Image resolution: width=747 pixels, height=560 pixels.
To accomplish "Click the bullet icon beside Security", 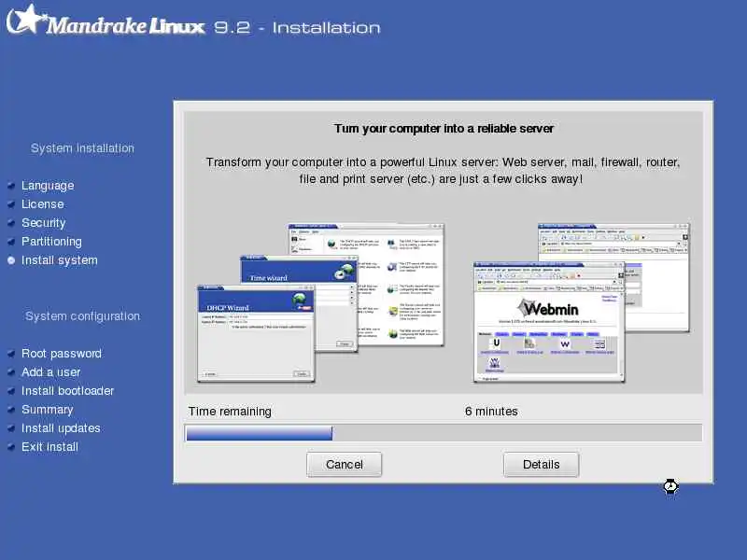I will (x=11, y=223).
